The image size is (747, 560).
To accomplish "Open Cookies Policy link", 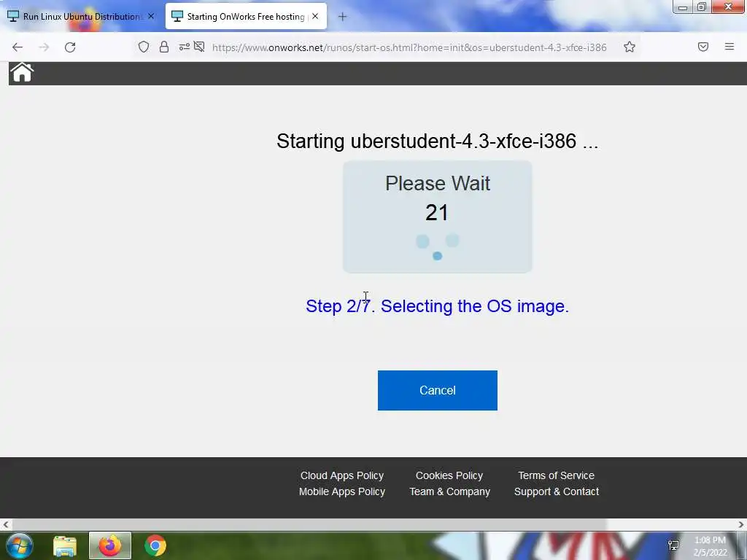I will point(449,475).
